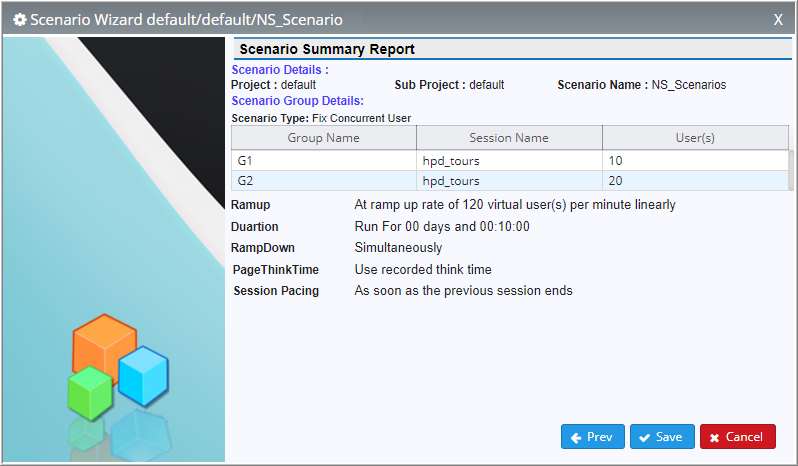Select the G1 group row
The width and height of the screenshot is (798, 466).
click(510, 161)
